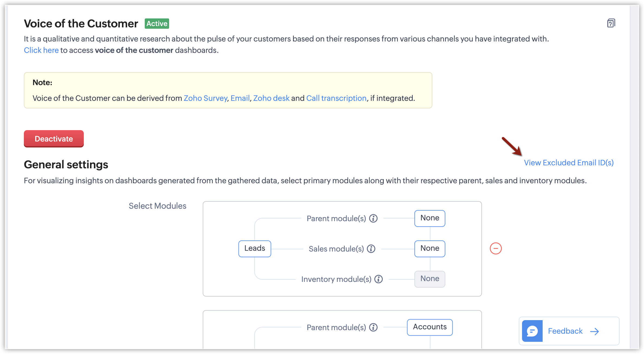644x354 pixels.
Task: Click the Deactivate button
Action: (54, 139)
